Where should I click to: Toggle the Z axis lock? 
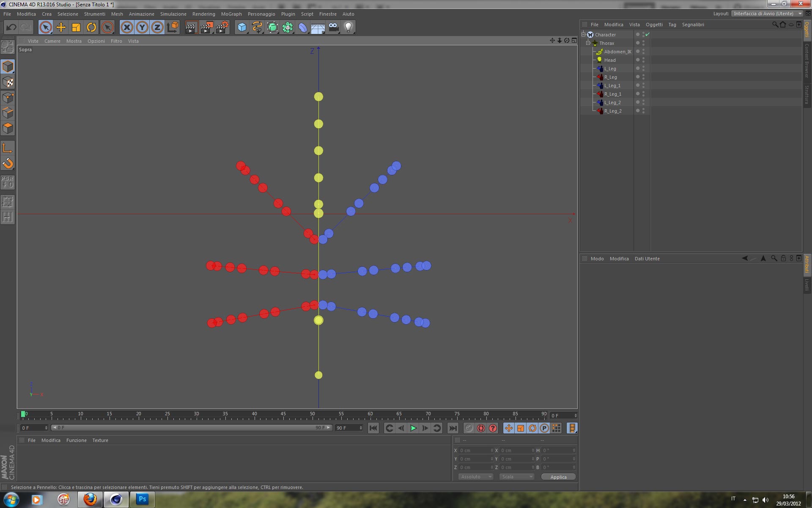coord(157,28)
